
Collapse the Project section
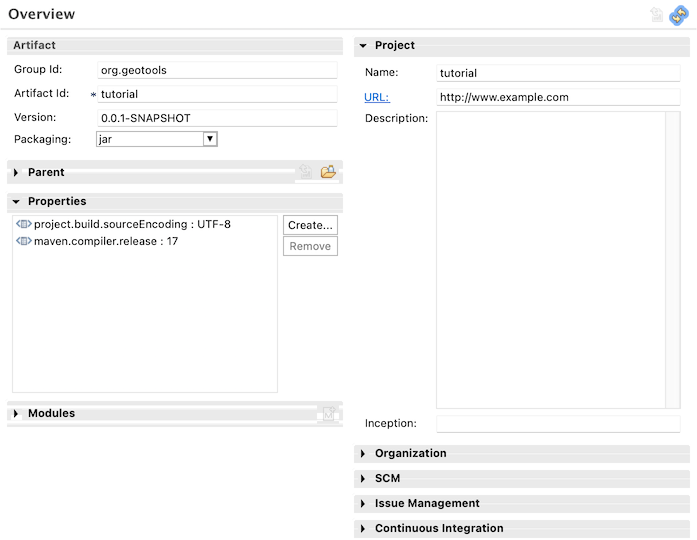[x=363, y=46]
